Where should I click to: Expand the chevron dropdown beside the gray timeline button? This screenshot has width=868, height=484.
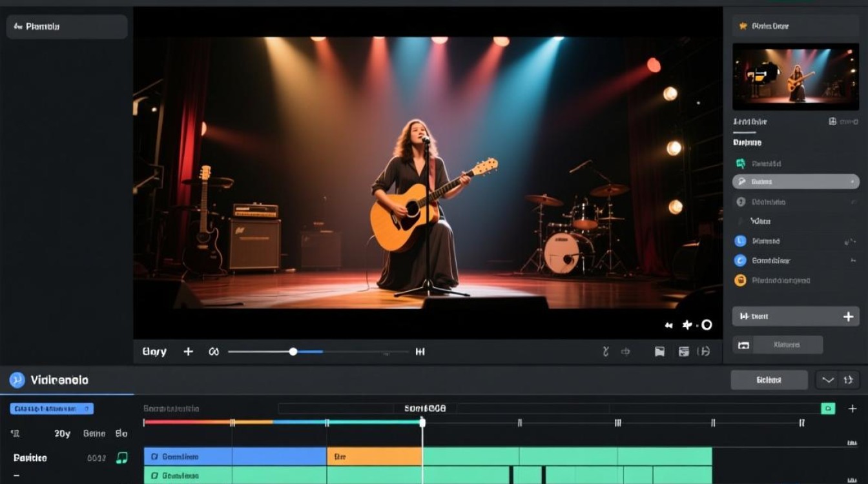coord(828,380)
